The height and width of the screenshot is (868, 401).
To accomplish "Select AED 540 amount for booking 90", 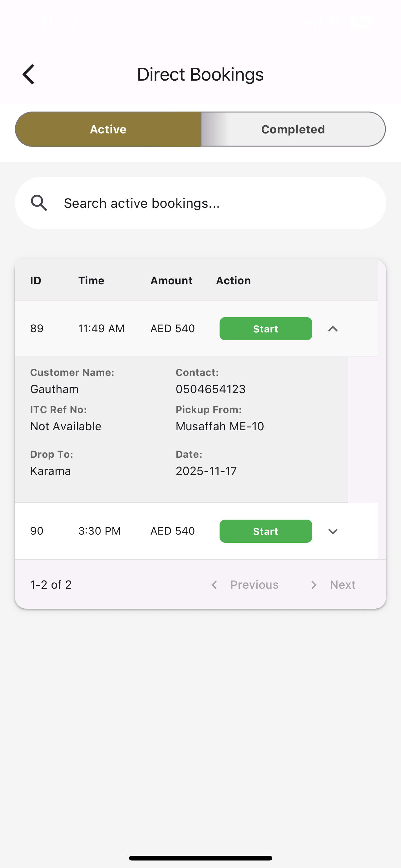I will coord(172,531).
